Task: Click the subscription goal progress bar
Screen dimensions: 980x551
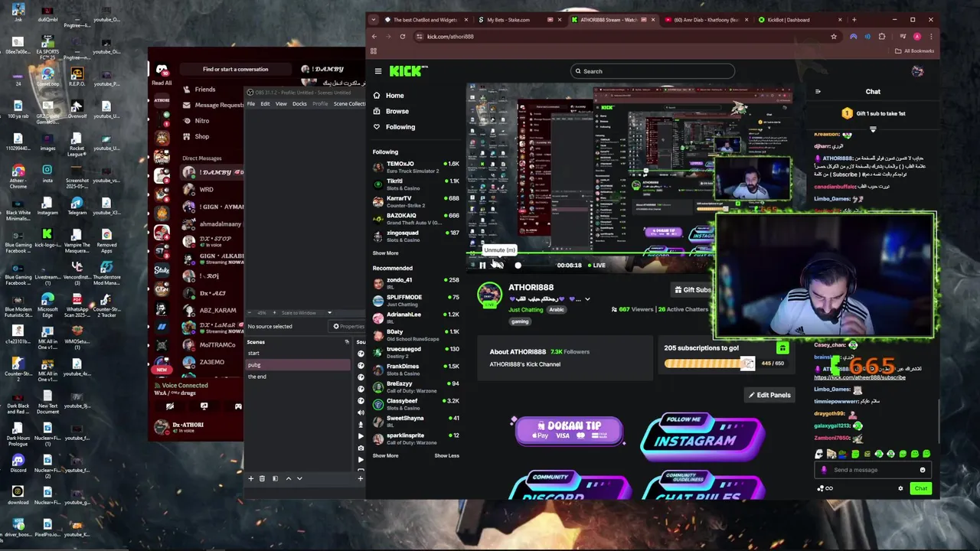Action: pyautogui.click(x=710, y=364)
